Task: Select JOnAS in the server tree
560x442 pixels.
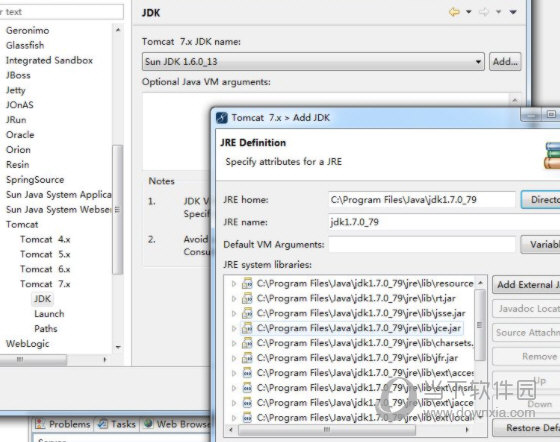Action: pos(20,105)
